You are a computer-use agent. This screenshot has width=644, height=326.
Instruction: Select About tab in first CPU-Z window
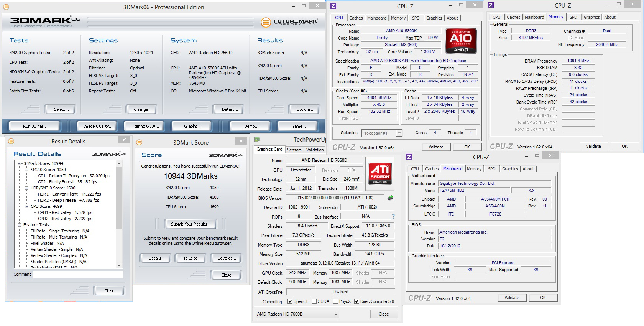[x=452, y=18]
